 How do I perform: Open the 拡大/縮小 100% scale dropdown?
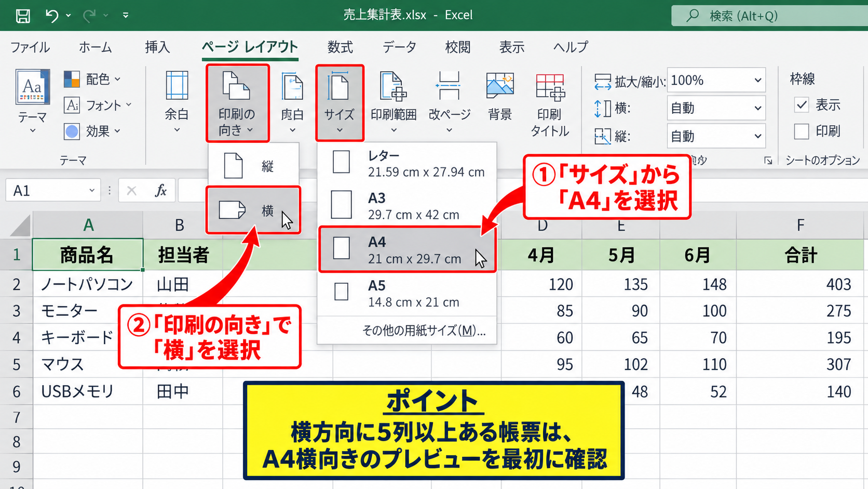coord(716,81)
